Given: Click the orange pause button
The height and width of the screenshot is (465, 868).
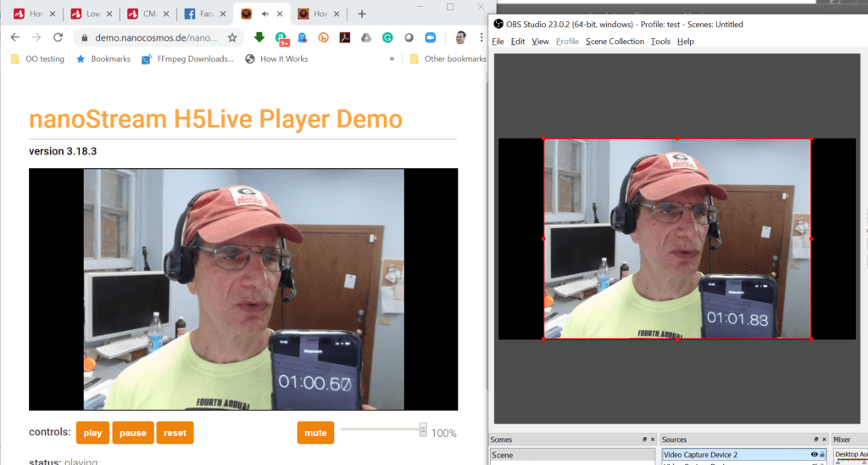Looking at the screenshot, I should [x=133, y=433].
